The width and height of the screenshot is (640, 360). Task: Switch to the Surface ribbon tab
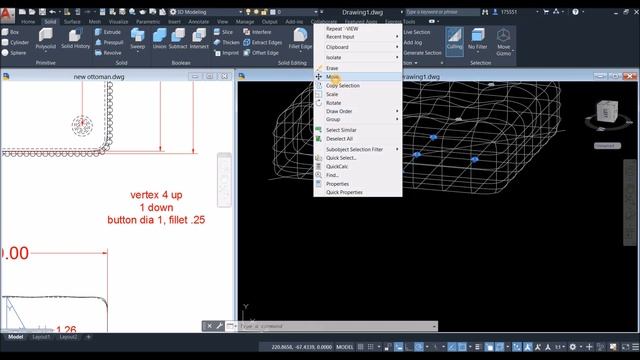click(72, 22)
